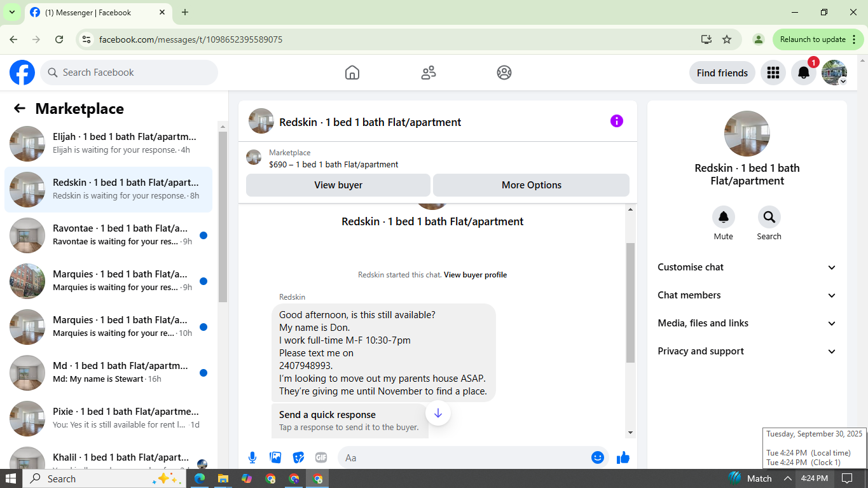
Task: Click the browser address bar URL
Action: coord(191,39)
